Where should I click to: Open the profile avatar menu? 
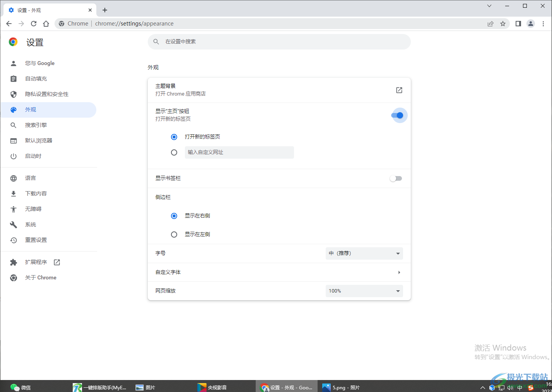[x=531, y=24]
